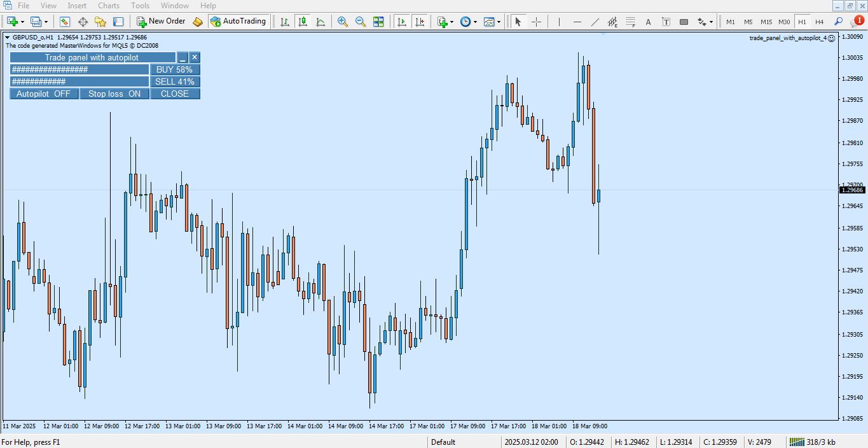Select the horizontal line drawing tool
Image resolution: width=868 pixels, height=448 pixels.
pos(577,21)
